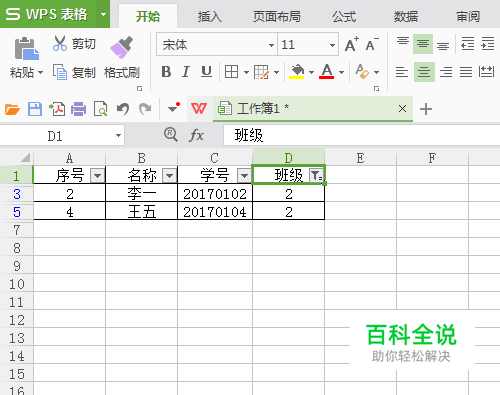500x395 pixels.
Task: Click the distributed alignment icon
Action: pyautogui.click(x=486, y=72)
